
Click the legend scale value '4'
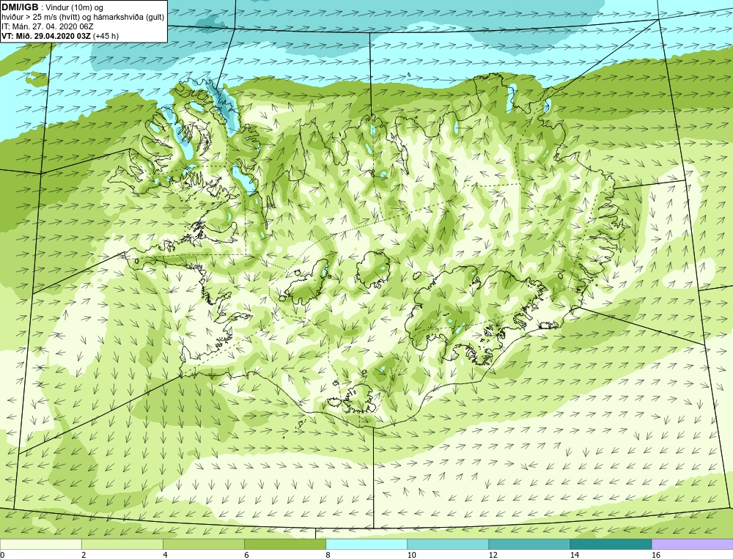point(165,555)
